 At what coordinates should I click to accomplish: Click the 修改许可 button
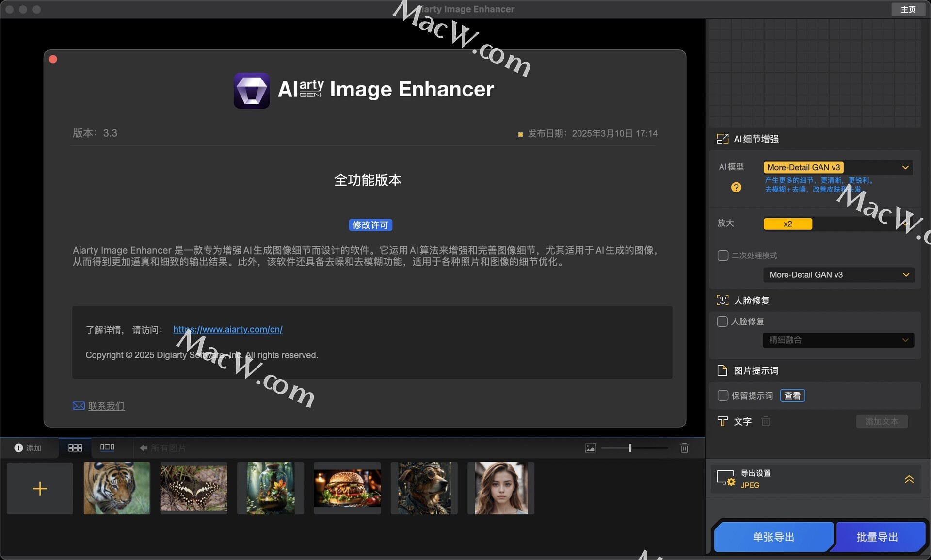point(370,225)
